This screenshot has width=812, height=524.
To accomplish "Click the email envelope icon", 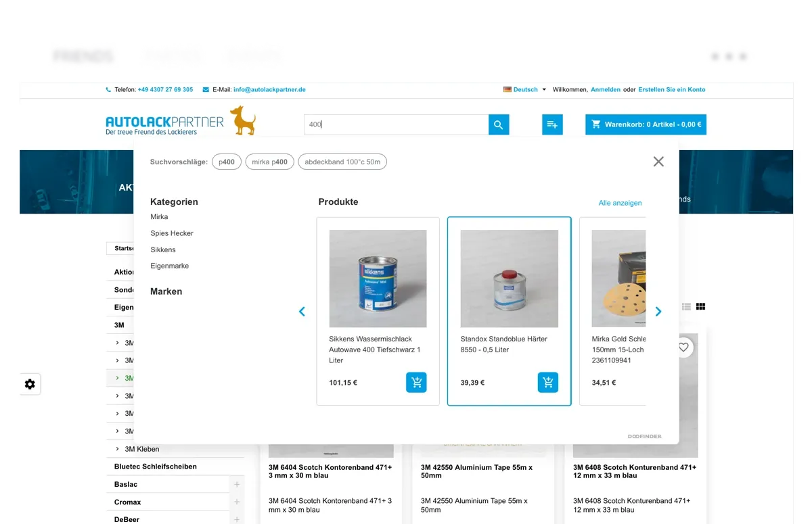I will [206, 89].
